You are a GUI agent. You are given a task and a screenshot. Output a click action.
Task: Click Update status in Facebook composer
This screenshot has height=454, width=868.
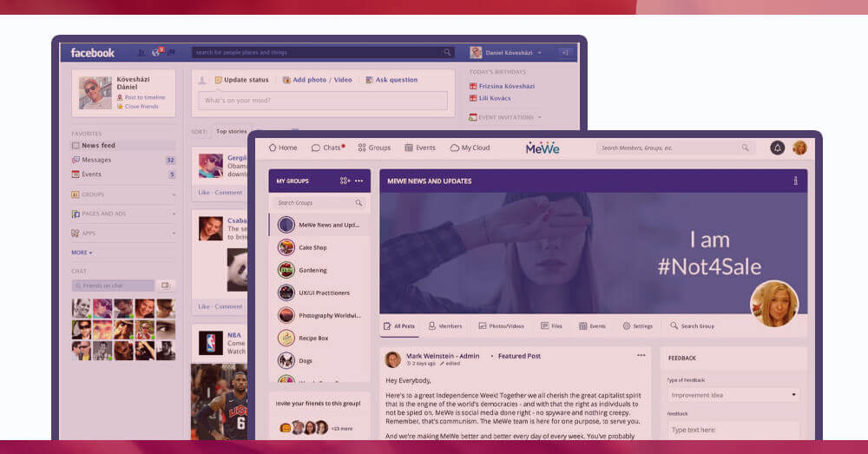[x=241, y=80]
